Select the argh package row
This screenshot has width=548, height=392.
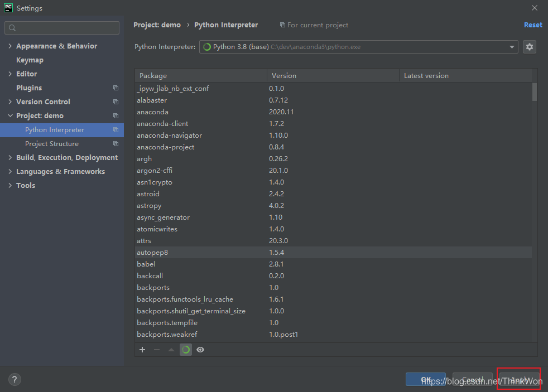(x=333, y=159)
